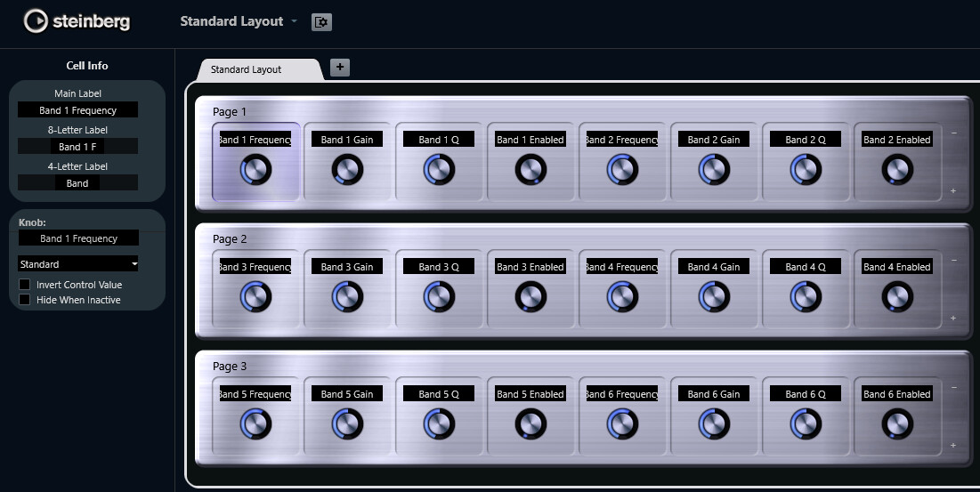Select the Band 6 Q knob
Screen dimensions: 980x492
click(x=806, y=424)
